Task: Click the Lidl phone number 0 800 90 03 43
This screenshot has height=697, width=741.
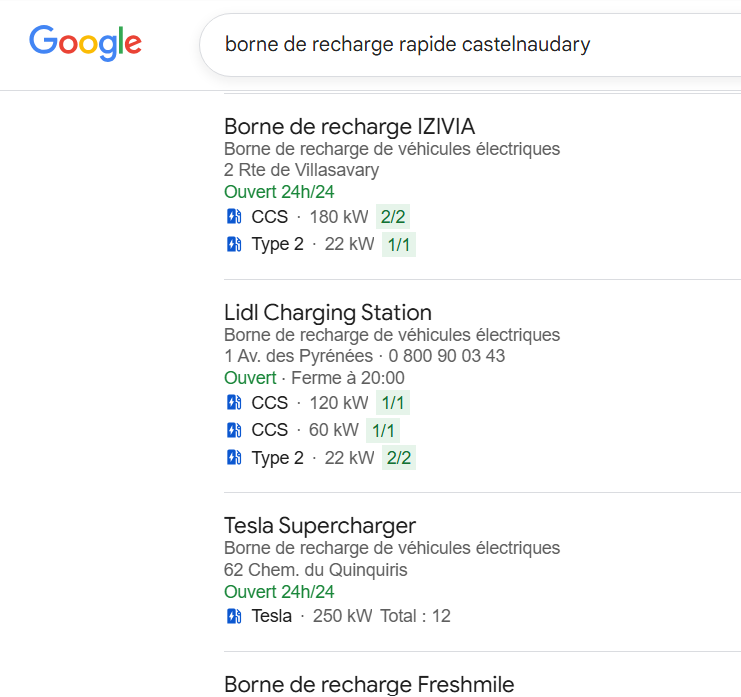Action: tap(447, 356)
